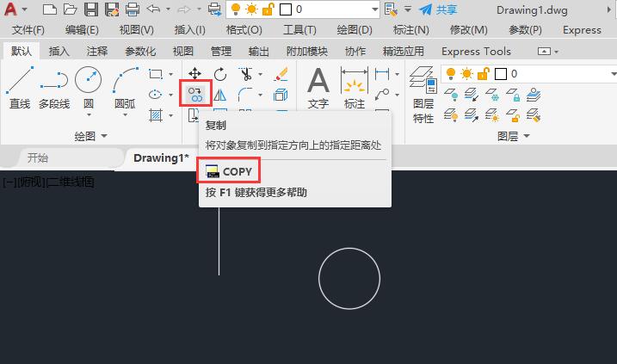Image resolution: width=617 pixels, height=364 pixels.
Task: Open the 修改(M) menu
Action: click(469, 30)
